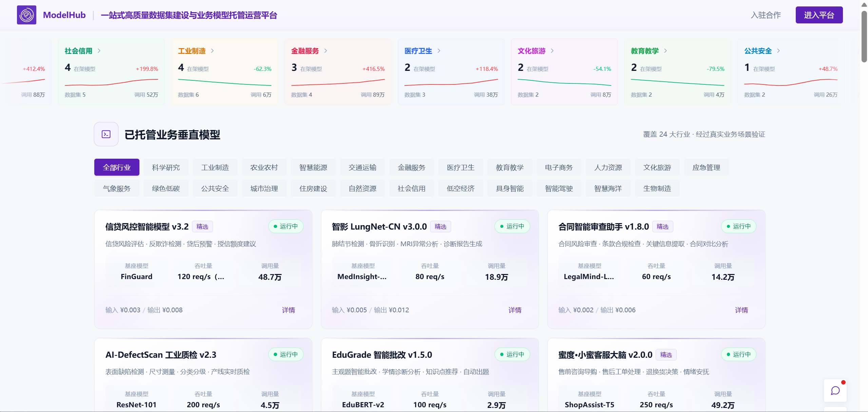Open the 社会信用 industry card title

tap(79, 51)
